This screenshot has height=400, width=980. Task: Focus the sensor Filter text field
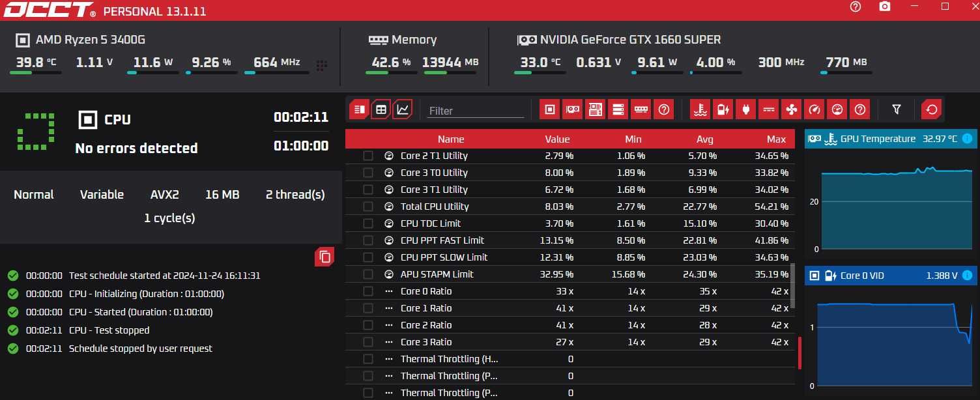point(476,111)
